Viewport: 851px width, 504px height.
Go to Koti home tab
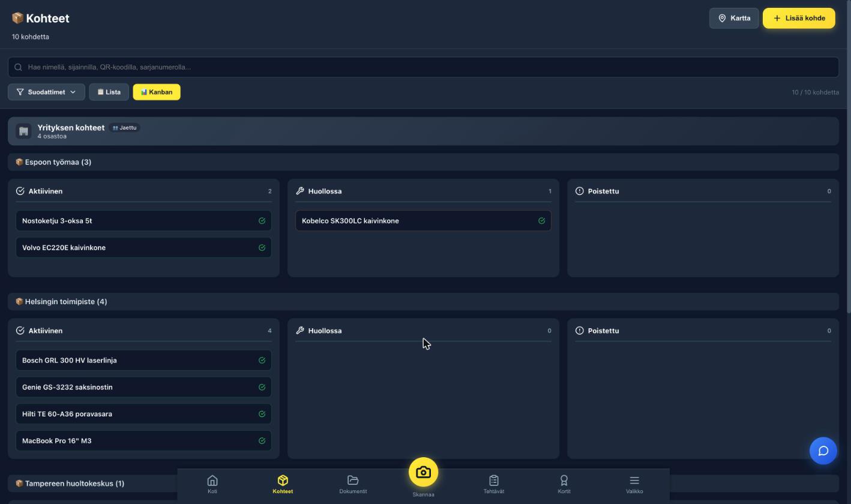click(212, 484)
